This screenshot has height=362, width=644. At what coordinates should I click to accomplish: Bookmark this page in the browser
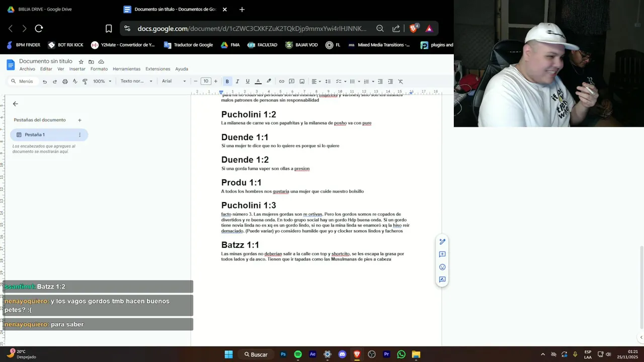point(109,29)
